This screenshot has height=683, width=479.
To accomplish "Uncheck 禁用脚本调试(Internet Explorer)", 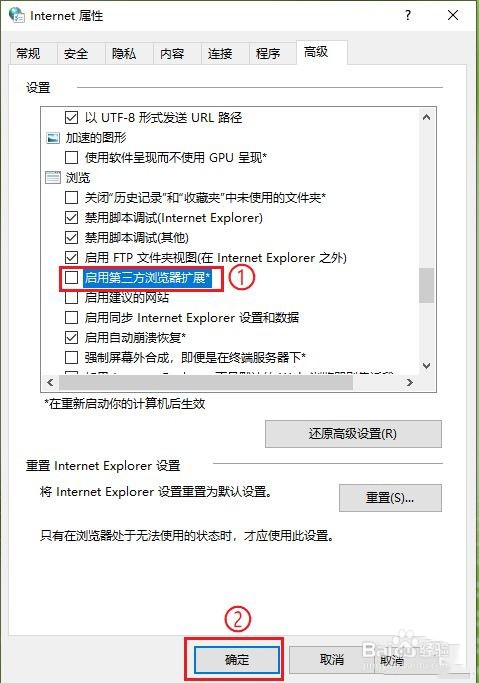I will coord(71,217).
